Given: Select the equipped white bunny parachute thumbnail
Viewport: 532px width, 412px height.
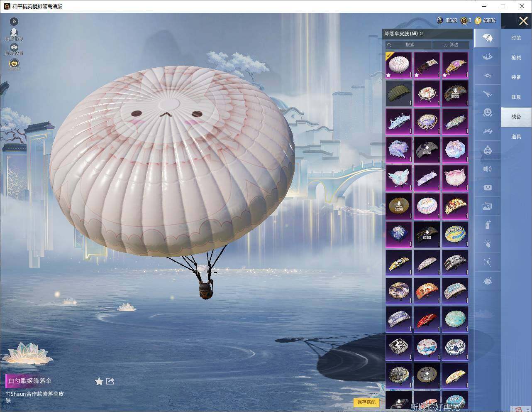Looking at the screenshot, I should [399, 65].
